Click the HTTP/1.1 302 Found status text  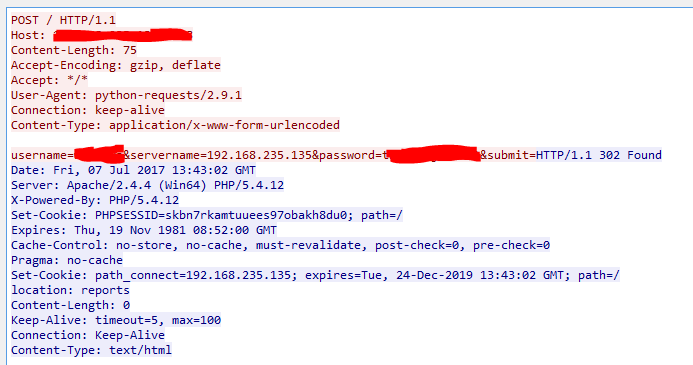pos(599,156)
